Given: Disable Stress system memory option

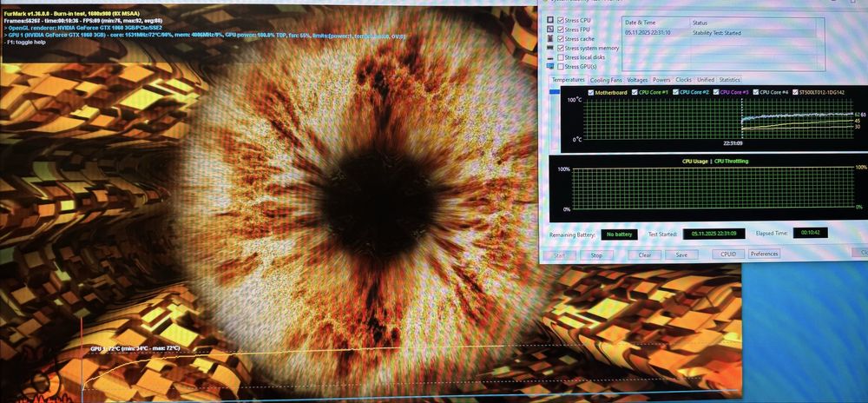Looking at the screenshot, I should pos(561,48).
